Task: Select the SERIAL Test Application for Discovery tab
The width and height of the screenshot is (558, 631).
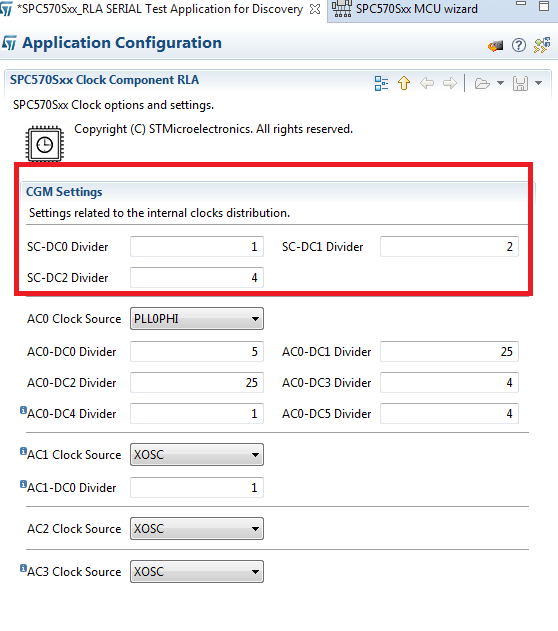Action: pyautogui.click(x=160, y=9)
